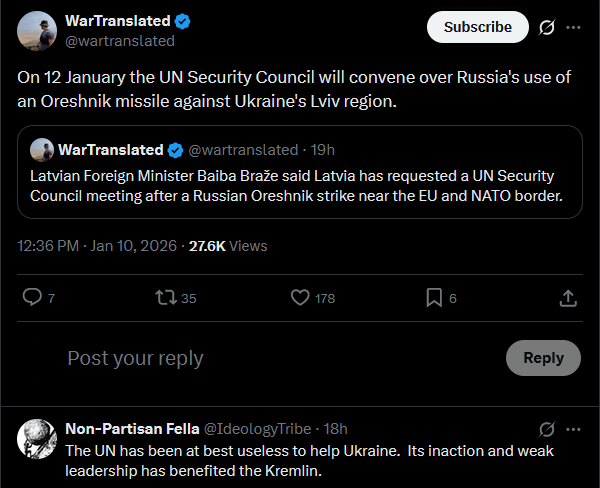This screenshot has height=488, width=600.
Task: Like the post with heart icon
Action: click(299, 297)
